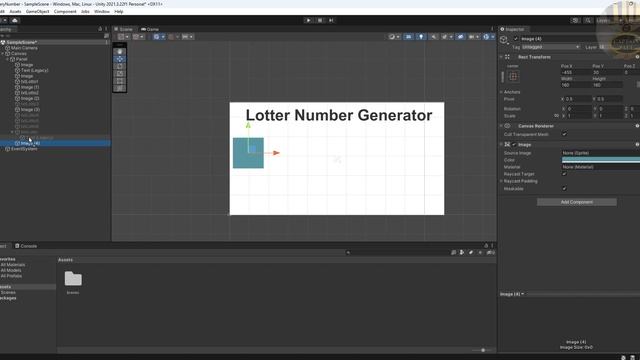This screenshot has width=640, height=360.
Task: Open tool handle position dropdown
Action: click(123, 37)
